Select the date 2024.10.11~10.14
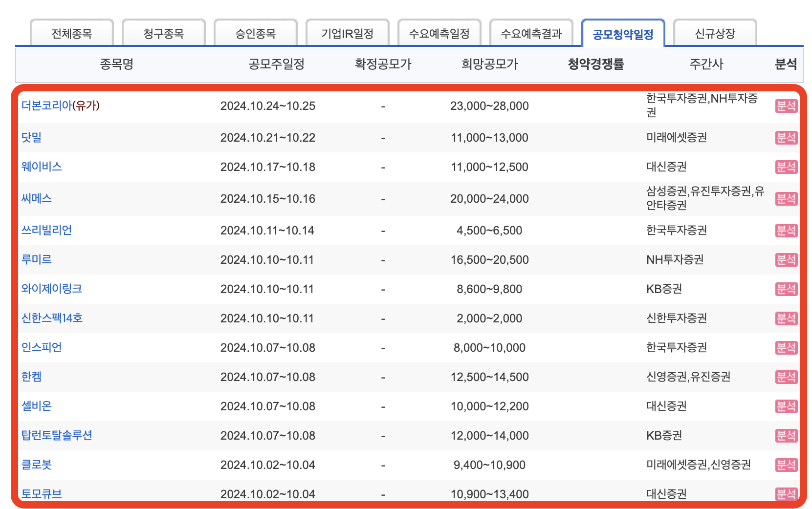The image size is (812, 509). [x=267, y=231]
